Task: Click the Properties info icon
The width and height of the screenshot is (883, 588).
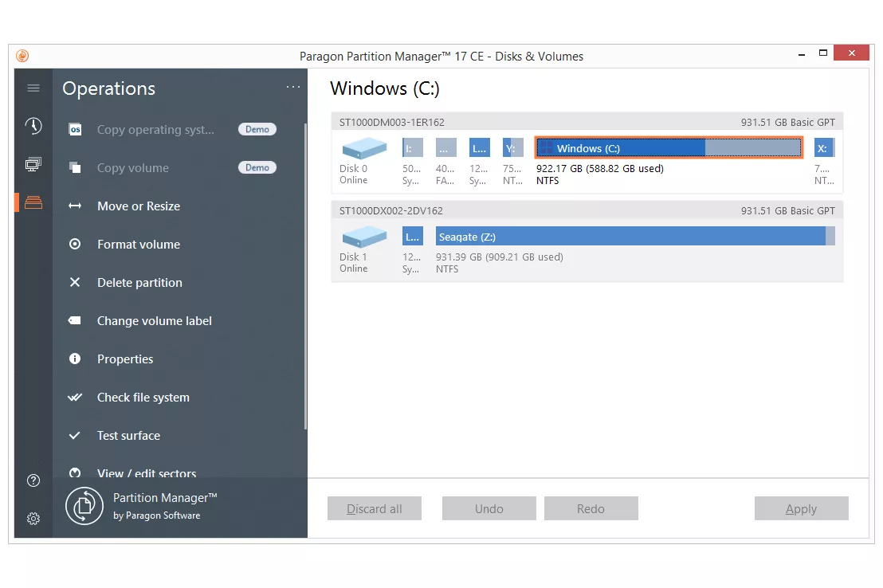Action: coord(75,359)
